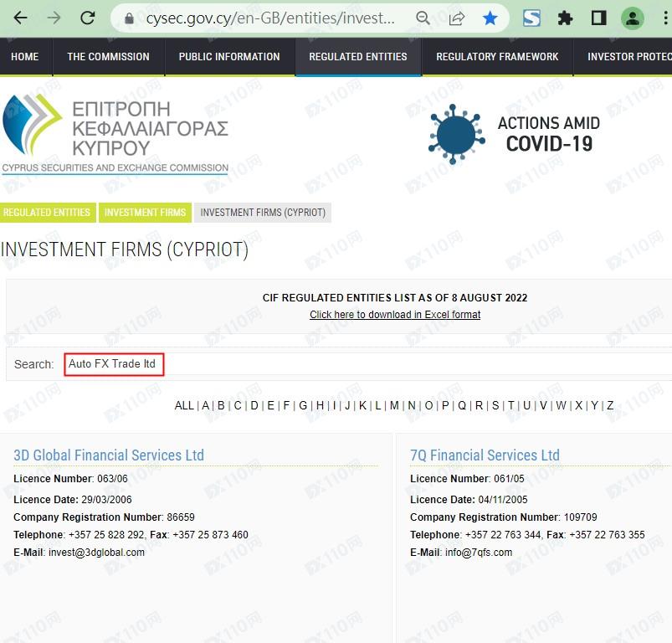Open THE COMMISSION menu
The height and width of the screenshot is (643, 672).
click(109, 57)
